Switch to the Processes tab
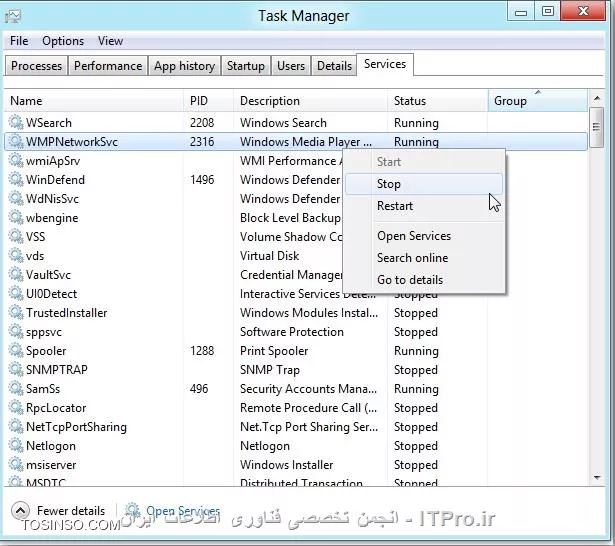Image resolution: width=615 pixels, height=546 pixels. coord(36,66)
